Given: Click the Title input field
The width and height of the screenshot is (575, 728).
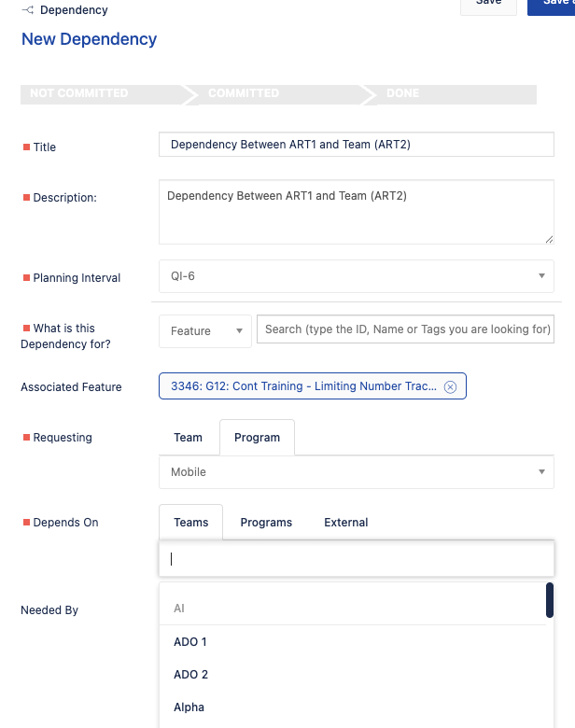Looking at the screenshot, I should click(357, 145).
